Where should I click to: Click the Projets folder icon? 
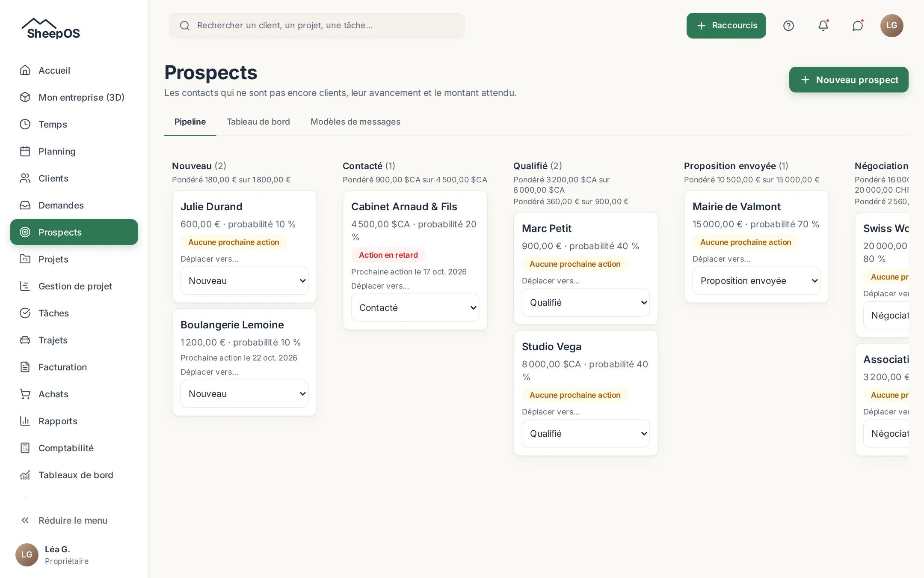(x=25, y=259)
